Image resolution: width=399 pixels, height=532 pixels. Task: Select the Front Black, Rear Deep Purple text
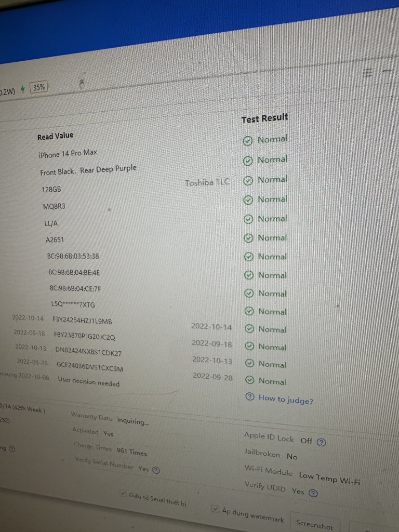point(88,170)
